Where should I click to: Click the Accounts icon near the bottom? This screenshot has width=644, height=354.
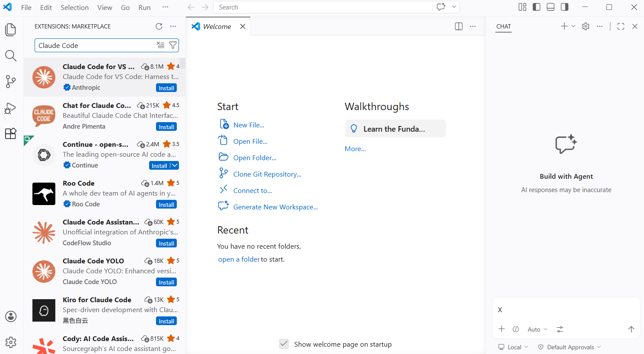(10, 316)
